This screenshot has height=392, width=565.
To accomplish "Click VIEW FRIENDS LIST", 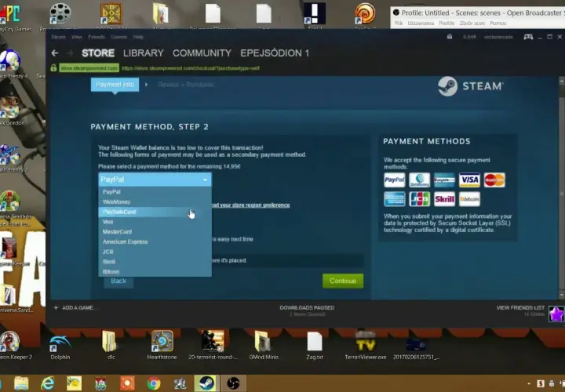I will pos(520,308).
